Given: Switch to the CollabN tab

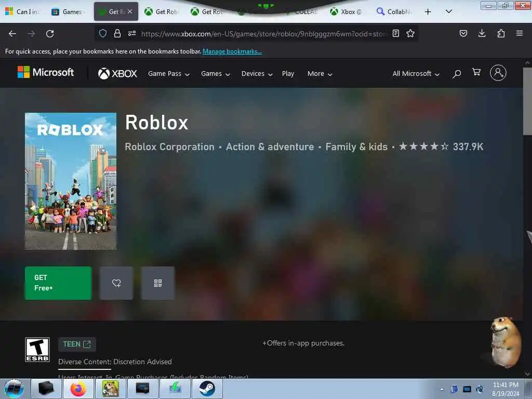Looking at the screenshot, I should [x=394, y=11].
